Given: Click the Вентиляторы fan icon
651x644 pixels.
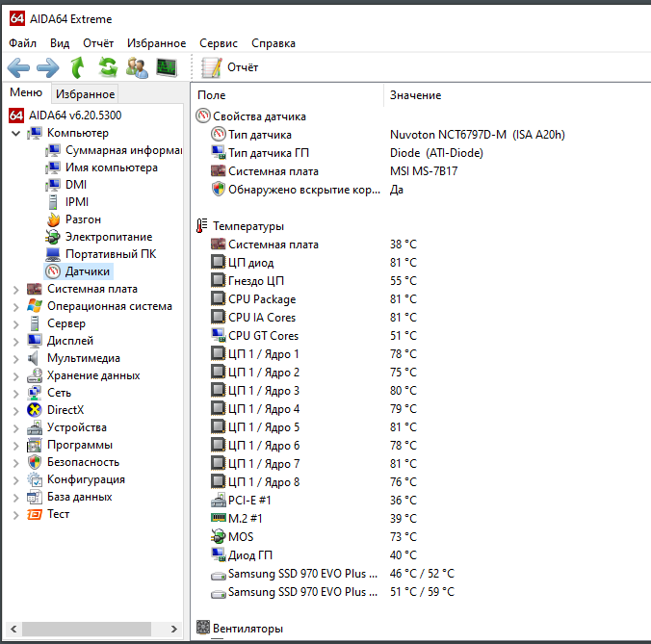Looking at the screenshot, I should (203, 627).
